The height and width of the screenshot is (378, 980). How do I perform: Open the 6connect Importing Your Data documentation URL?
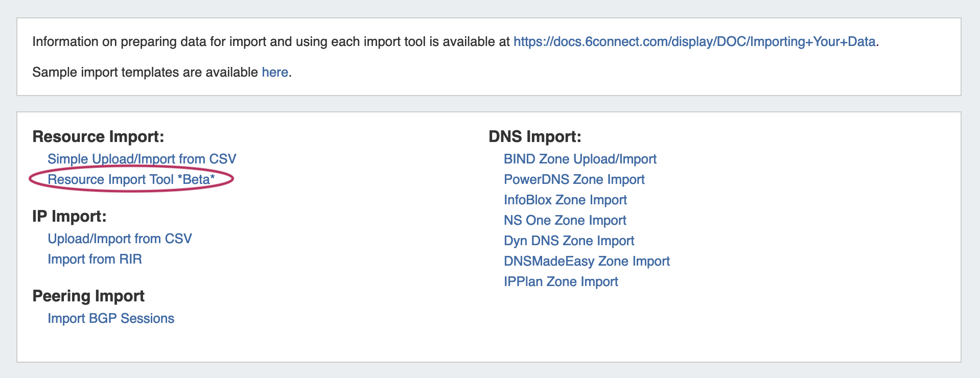[694, 42]
